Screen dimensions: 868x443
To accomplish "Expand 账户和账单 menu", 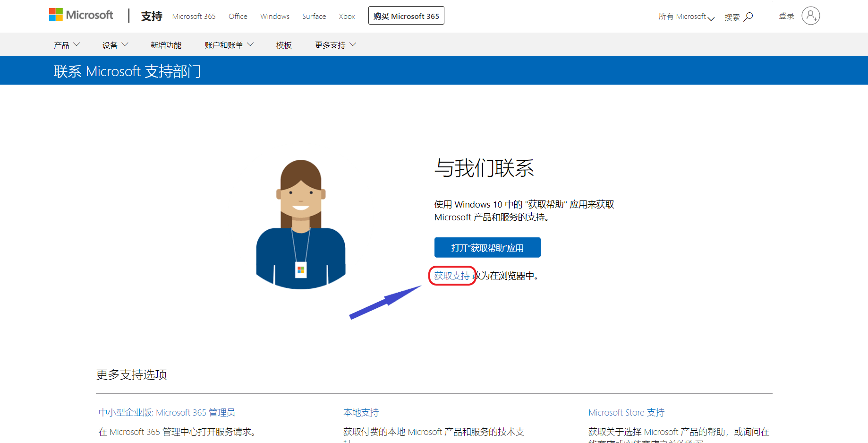I will (229, 45).
